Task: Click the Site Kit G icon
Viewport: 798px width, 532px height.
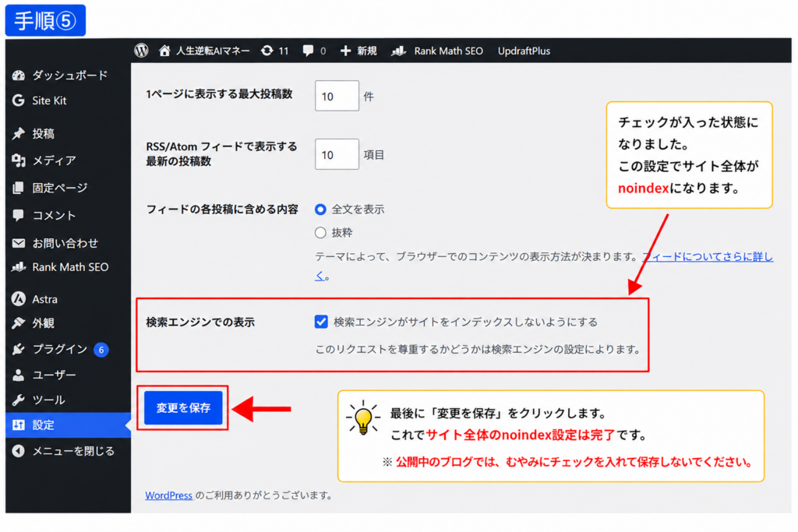Action: pyautogui.click(x=19, y=100)
